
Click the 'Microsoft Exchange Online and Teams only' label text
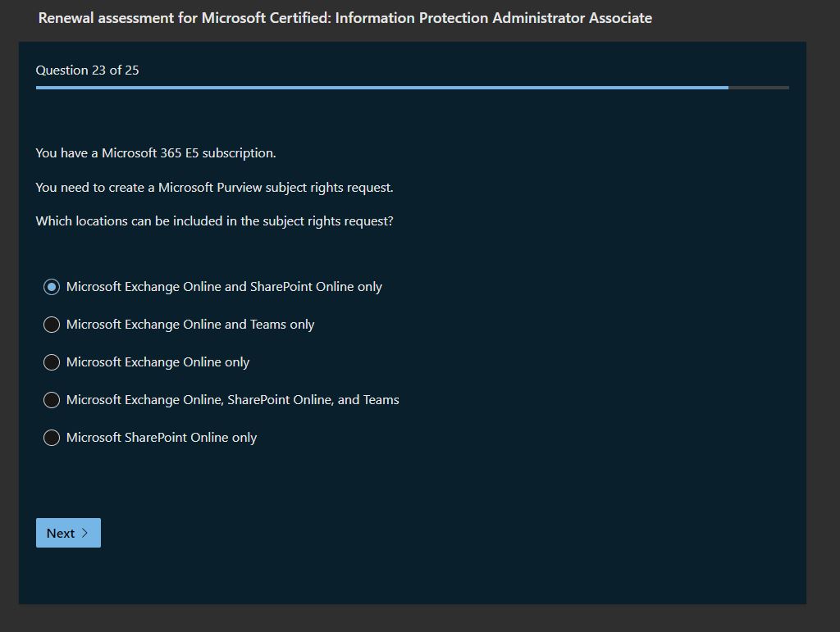(x=190, y=325)
